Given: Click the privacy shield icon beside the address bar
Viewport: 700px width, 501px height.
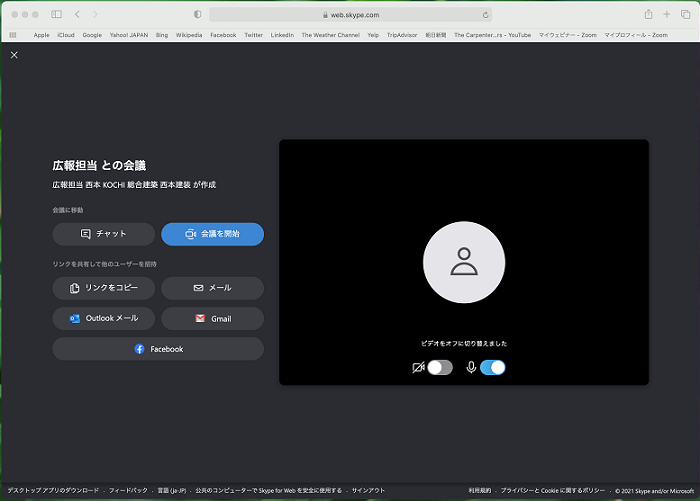Looking at the screenshot, I should [197, 14].
